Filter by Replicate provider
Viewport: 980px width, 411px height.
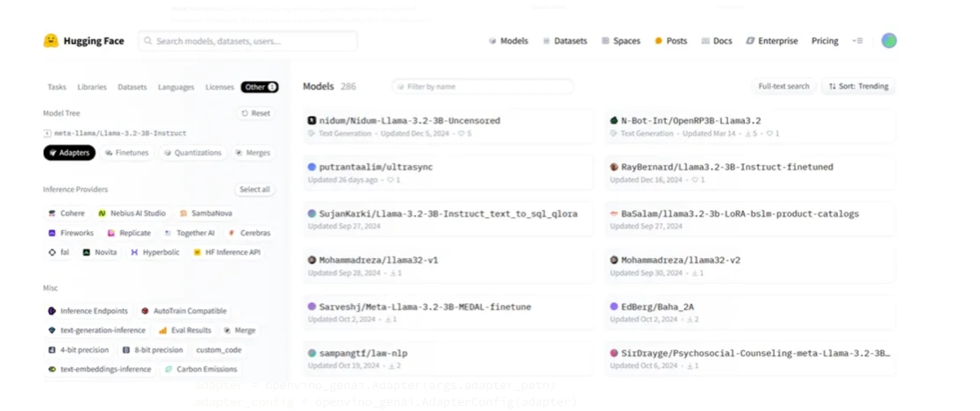click(129, 233)
